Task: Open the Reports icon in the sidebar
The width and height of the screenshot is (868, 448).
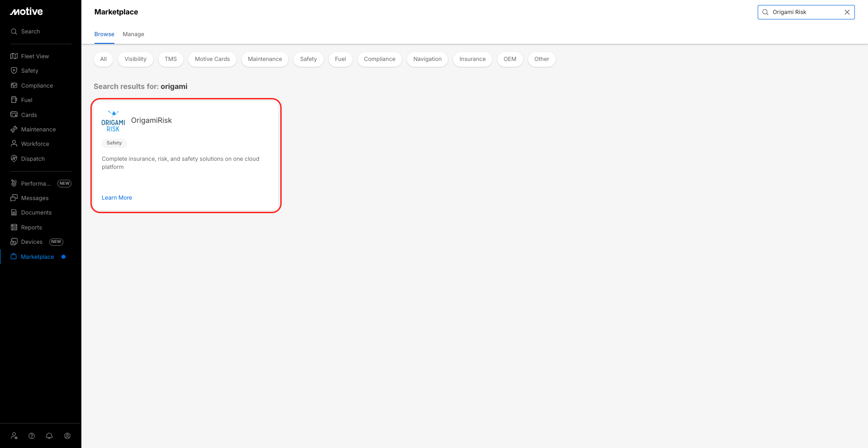Action: pos(14,227)
